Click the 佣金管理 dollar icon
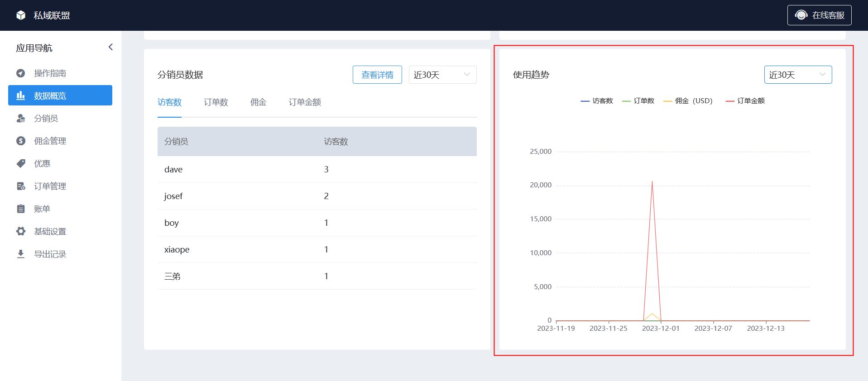The image size is (868, 381). pos(21,141)
